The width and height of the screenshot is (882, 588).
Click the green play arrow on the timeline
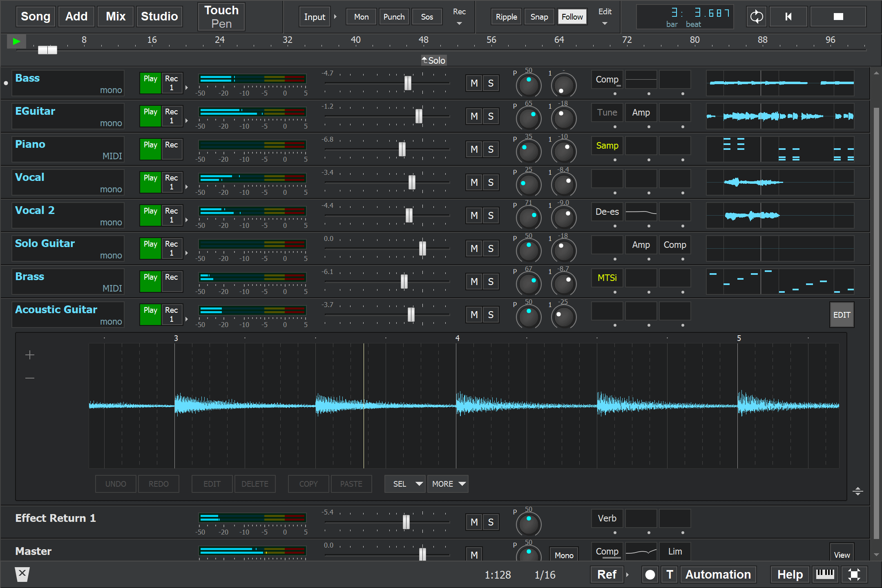coord(16,41)
